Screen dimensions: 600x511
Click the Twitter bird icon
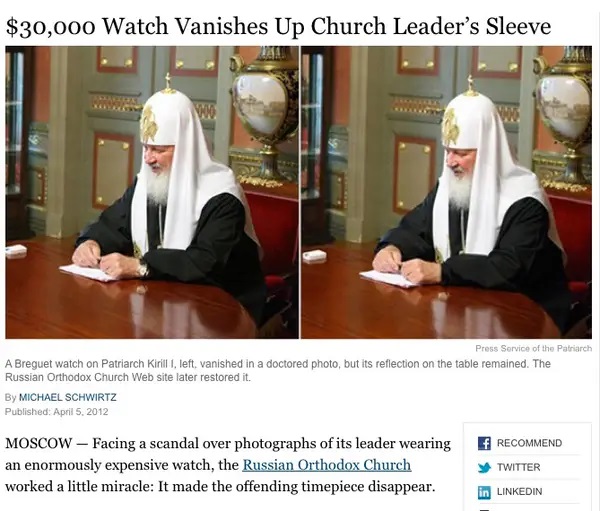pos(484,467)
